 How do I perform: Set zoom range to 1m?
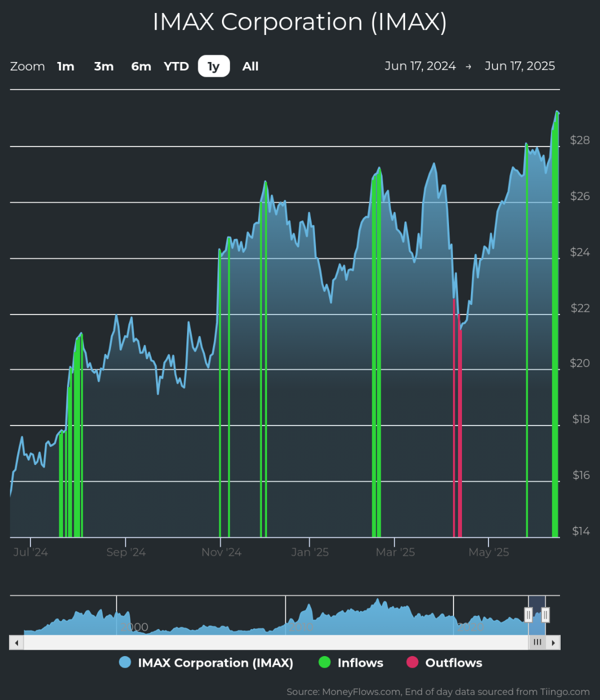coord(66,67)
